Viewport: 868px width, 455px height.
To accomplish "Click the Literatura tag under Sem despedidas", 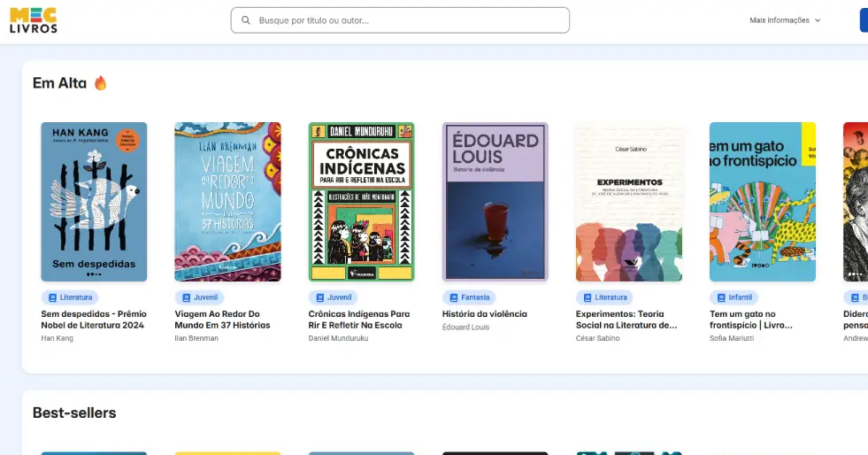I will (70, 297).
